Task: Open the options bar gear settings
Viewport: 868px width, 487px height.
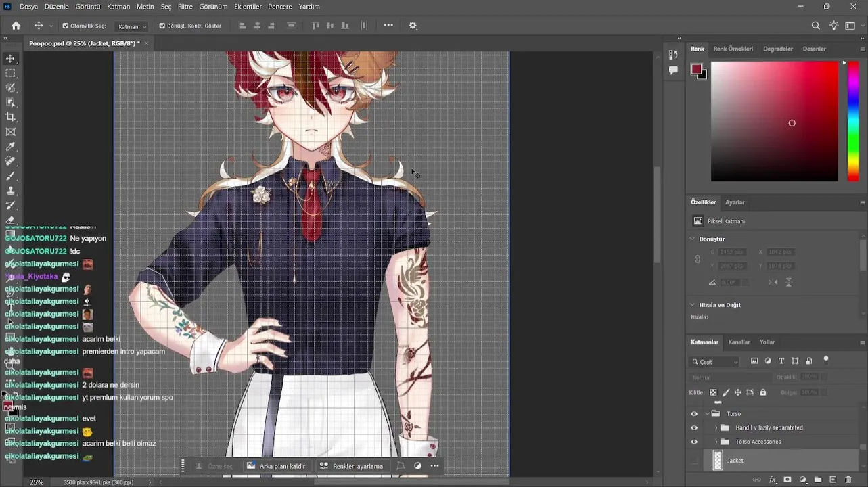Action: 413,26
